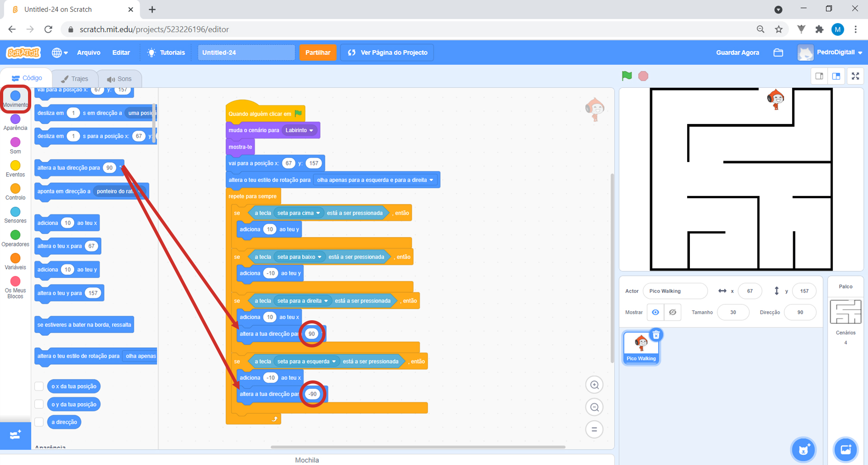Click the Tamanho size field

(x=733, y=312)
